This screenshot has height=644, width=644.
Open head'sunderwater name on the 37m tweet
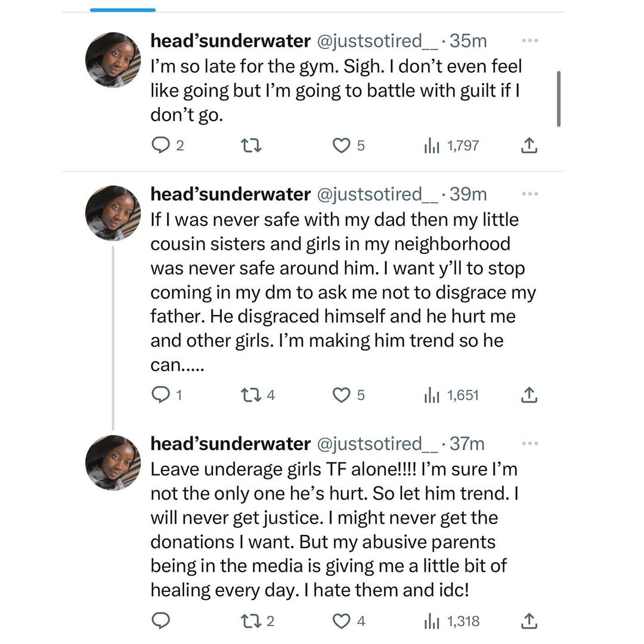click(230, 444)
